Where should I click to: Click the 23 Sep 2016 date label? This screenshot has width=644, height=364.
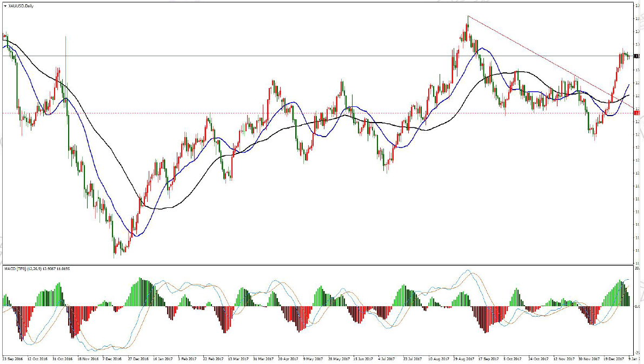coord(12,359)
